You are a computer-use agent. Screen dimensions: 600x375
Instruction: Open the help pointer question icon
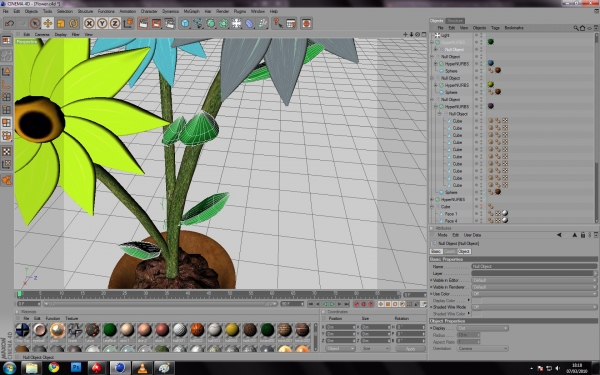pyautogui.click(x=277, y=23)
